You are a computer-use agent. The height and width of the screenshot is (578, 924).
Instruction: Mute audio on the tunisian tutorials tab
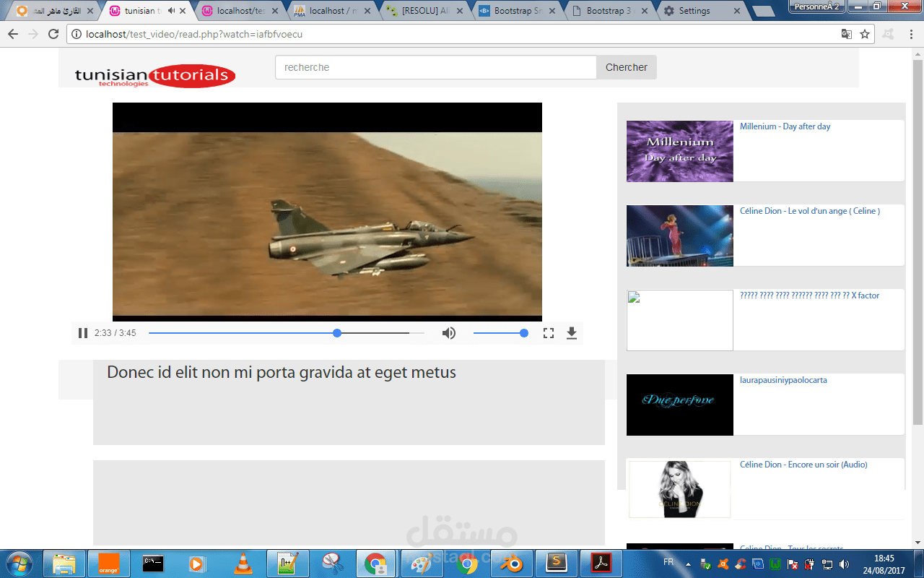(x=171, y=11)
